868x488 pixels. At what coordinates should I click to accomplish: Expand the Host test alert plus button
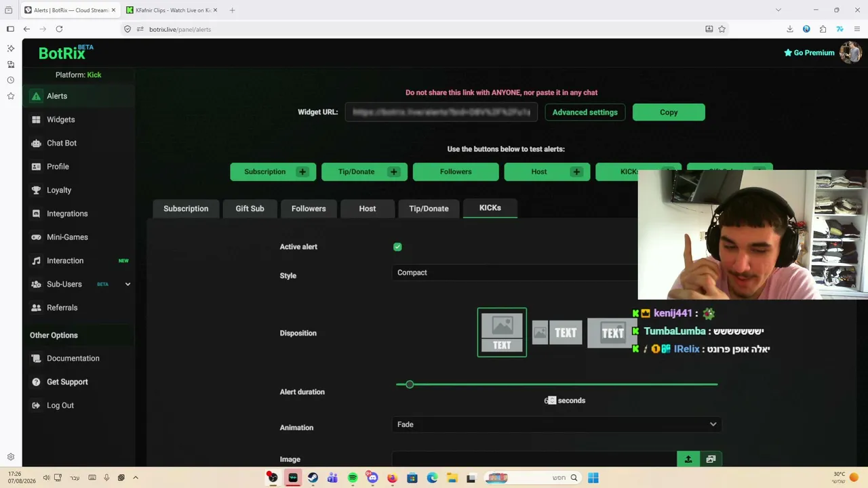pyautogui.click(x=576, y=172)
